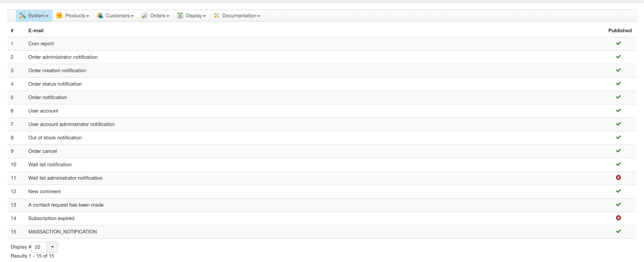644x262 pixels.
Task: Click the Customers people icon
Action: coord(100,16)
